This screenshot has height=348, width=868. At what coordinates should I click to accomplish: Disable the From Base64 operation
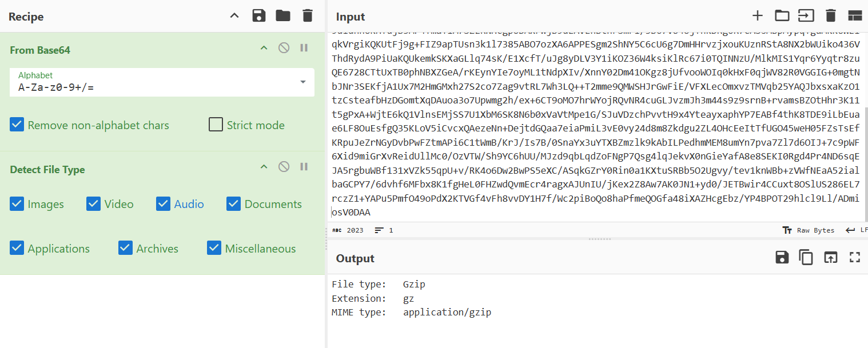pyautogui.click(x=284, y=48)
